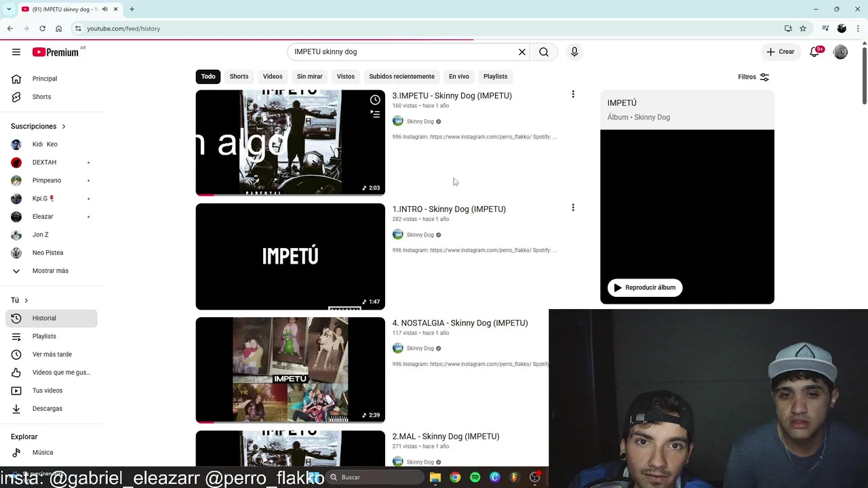Open the YouTube guide hamburger menu
This screenshot has height=488, width=868.
coord(16,52)
